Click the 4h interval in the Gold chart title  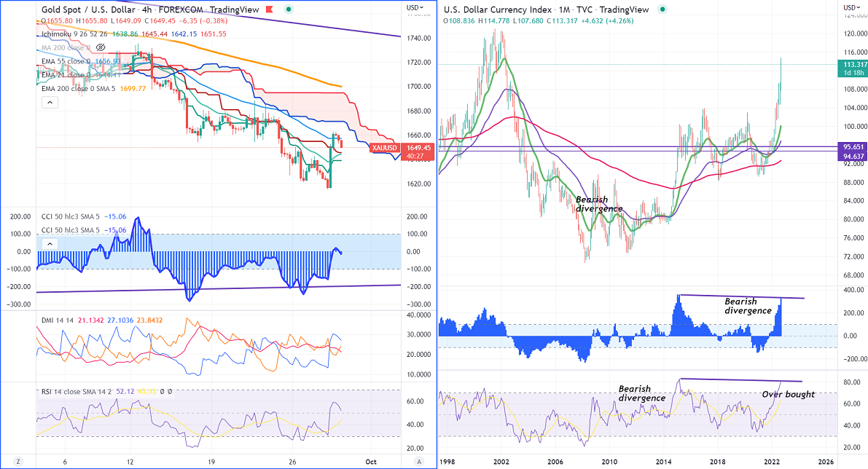[146, 9]
